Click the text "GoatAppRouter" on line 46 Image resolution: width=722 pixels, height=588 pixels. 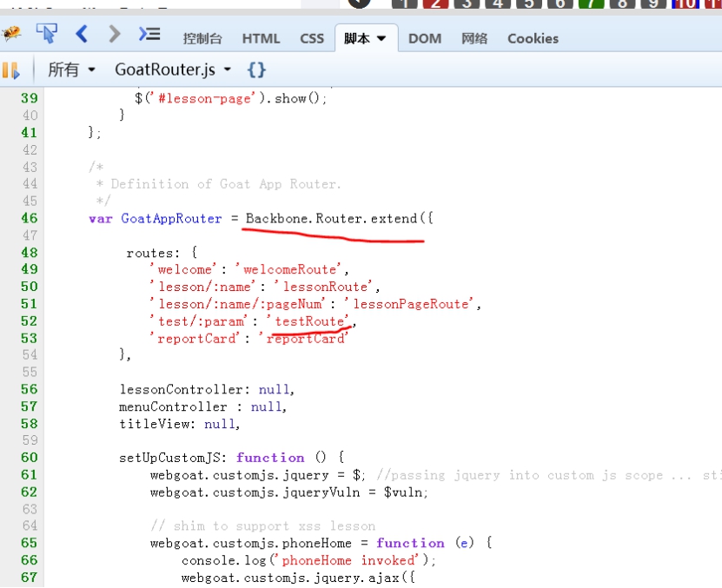[x=171, y=219]
